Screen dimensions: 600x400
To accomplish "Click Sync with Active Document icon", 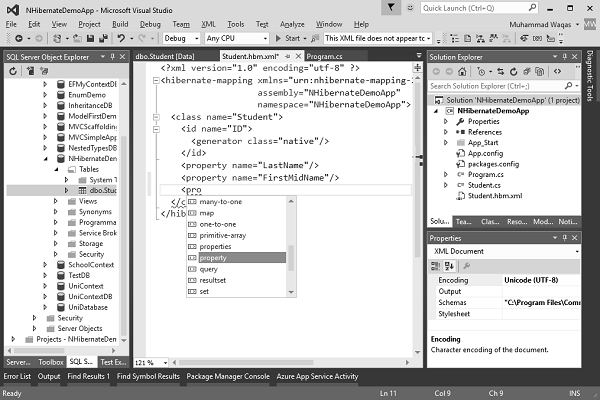I will (501, 72).
